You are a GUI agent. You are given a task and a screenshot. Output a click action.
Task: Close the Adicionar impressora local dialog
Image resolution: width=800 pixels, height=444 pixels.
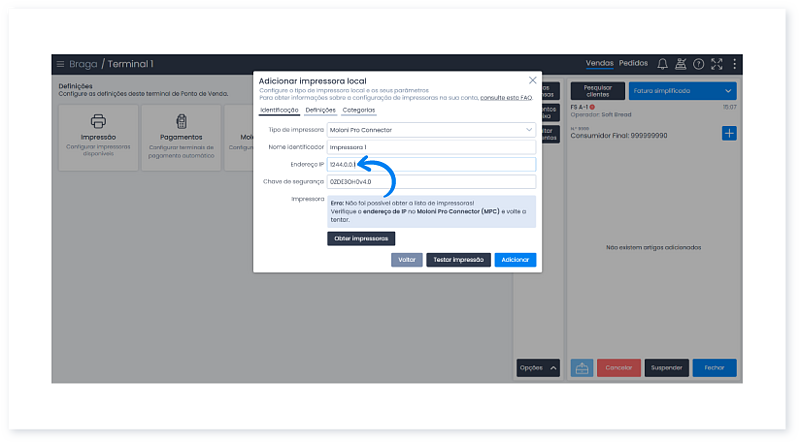click(532, 81)
